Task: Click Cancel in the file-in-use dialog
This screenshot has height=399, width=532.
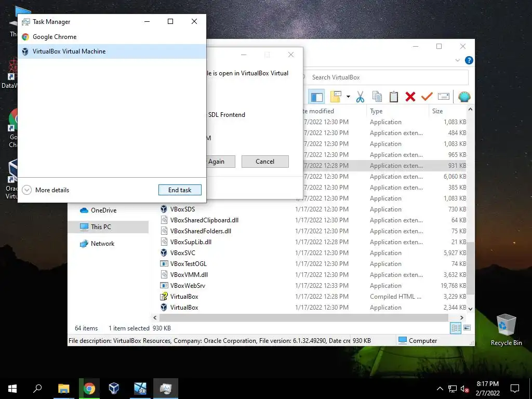Action: tap(265, 162)
